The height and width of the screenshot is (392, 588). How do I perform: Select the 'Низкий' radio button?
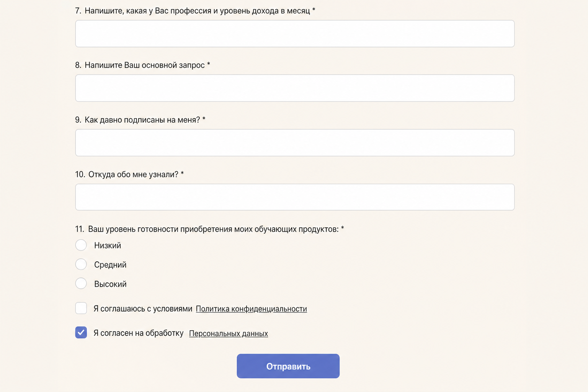pyautogui.click(x=81, y=245)
